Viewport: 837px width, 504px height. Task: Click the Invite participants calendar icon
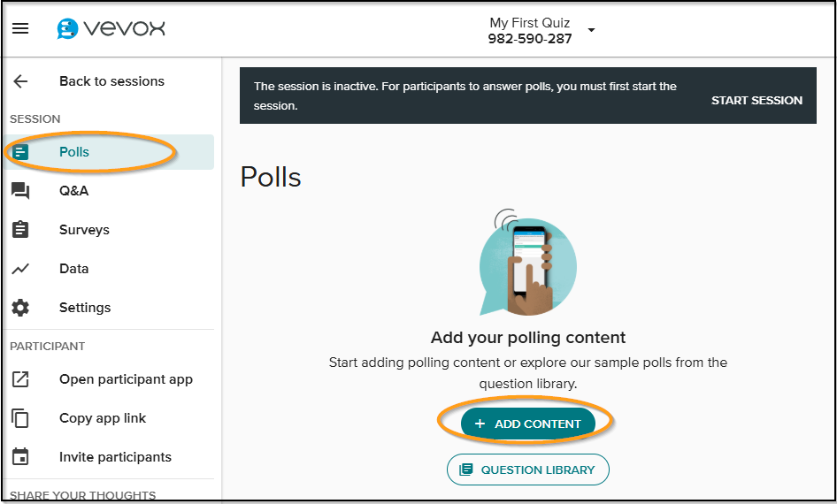(x=20, y=457)
